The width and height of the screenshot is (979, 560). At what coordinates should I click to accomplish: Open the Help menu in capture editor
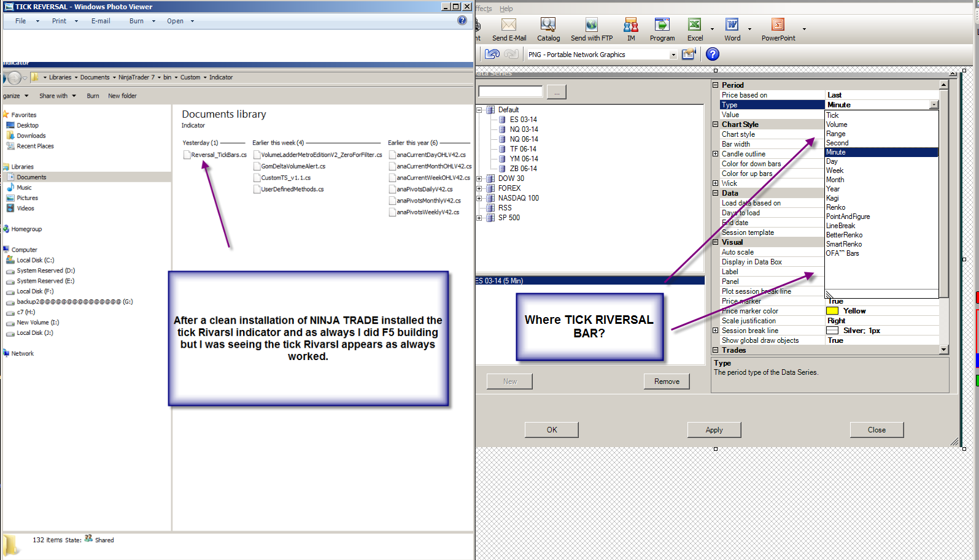click(506, 9)
